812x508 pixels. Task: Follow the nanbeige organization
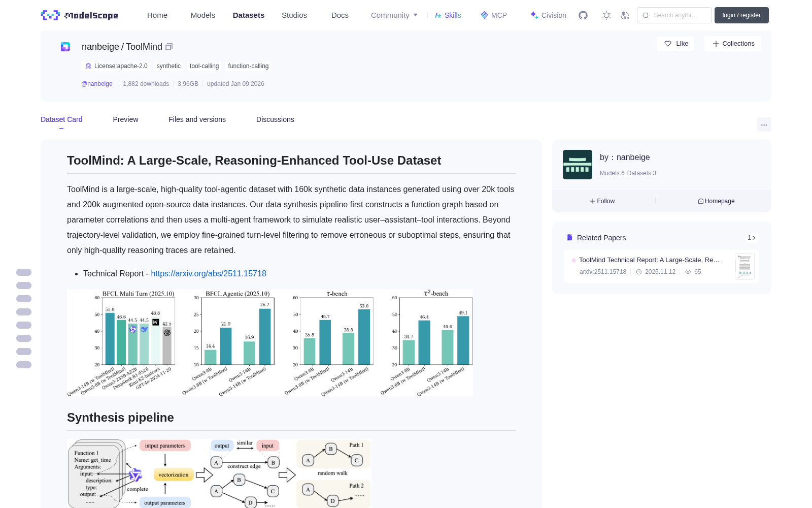pos(602,201)
